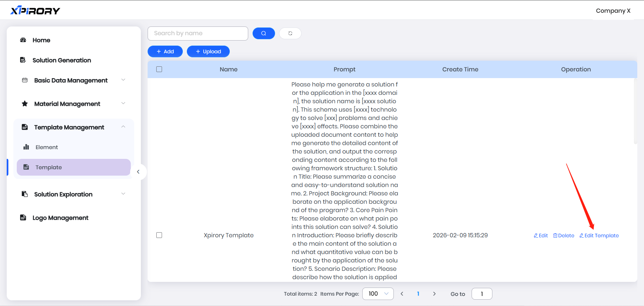Check the Xpirory Template row checkbox
The height and width of the screenshot is (306, 644).
tap(159, 235)
